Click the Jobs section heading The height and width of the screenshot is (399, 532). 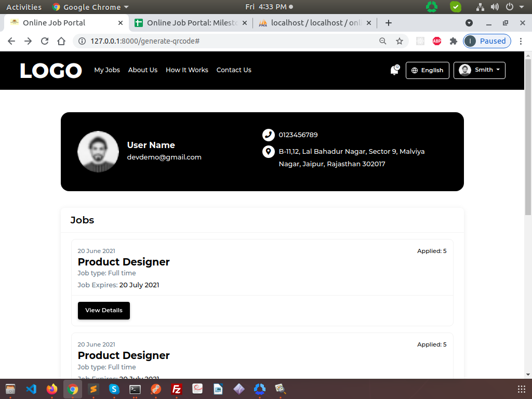tap(82, 220)
